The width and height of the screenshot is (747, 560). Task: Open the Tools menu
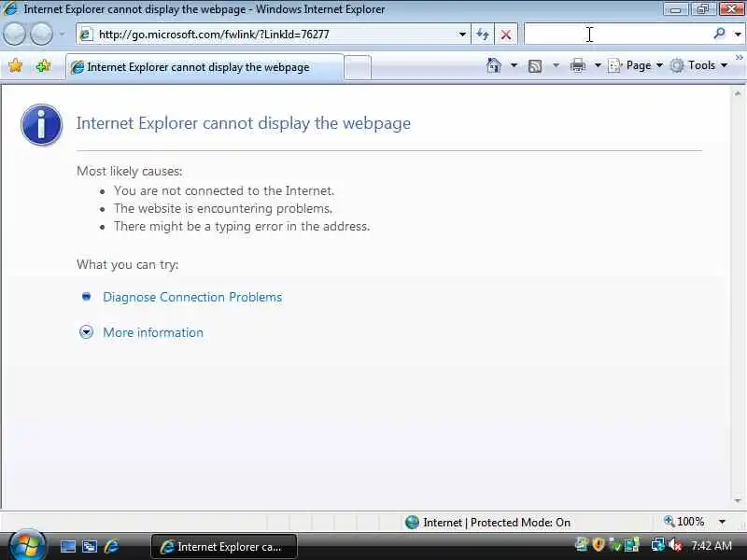coord(698,65)
